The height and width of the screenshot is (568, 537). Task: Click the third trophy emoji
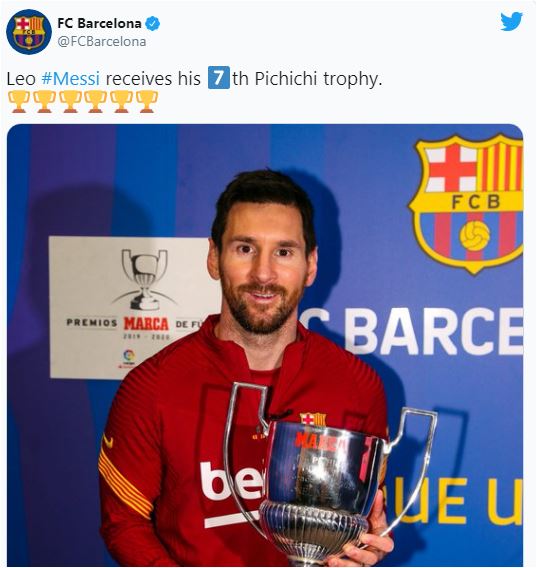[70, 102]
